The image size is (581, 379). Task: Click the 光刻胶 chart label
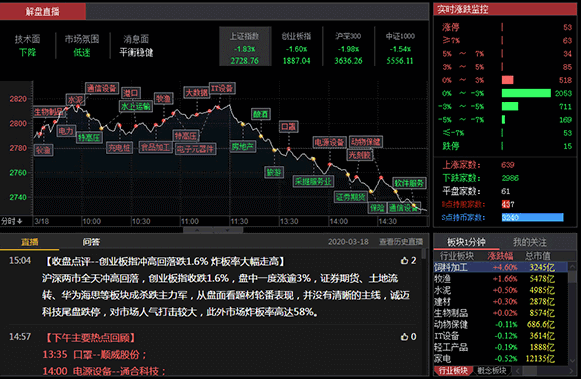(x=360, y=155)
